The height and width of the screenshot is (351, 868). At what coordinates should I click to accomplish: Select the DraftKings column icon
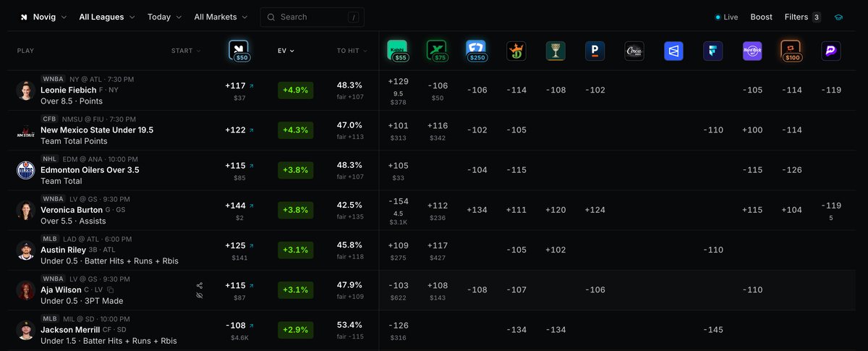(x=516, y=51)
